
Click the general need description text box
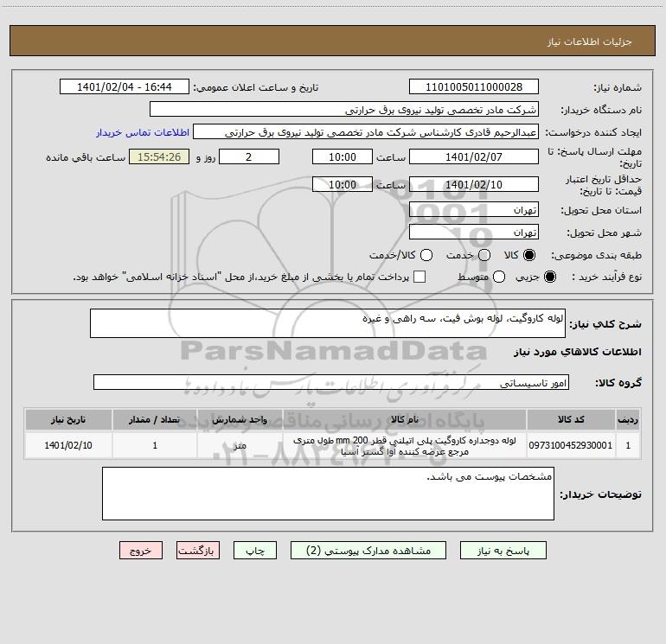point(328,323)
